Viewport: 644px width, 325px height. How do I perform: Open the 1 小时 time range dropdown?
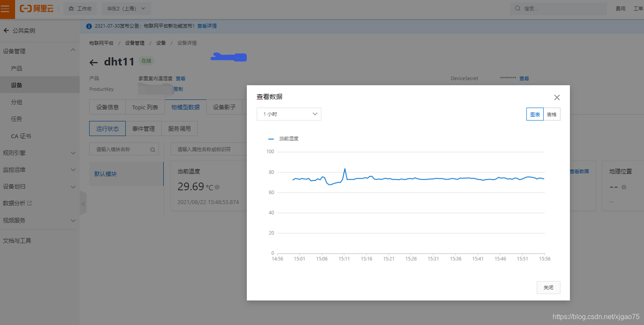(x=289, y=114)
